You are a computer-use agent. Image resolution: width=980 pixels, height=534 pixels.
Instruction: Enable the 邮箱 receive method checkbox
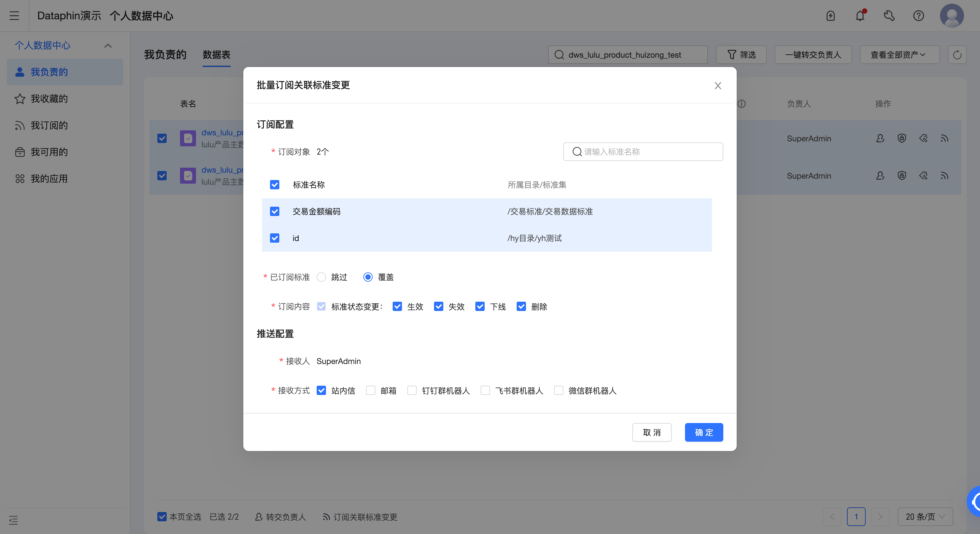370,391
